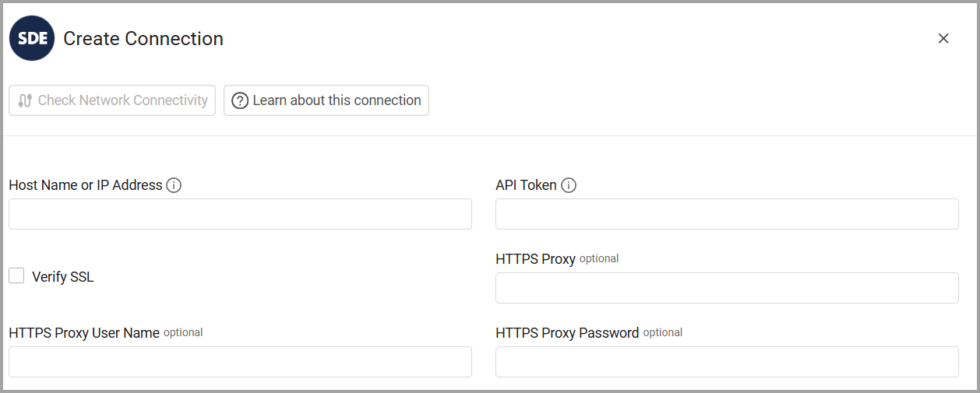Click the HTTPS Proxy Password label

(x=567, y=333)
